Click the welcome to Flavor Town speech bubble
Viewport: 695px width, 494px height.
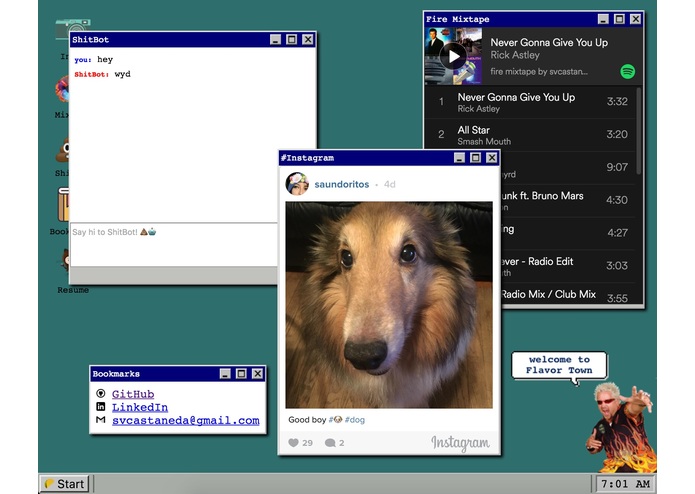pyautogui.click(x=559, y=365)
